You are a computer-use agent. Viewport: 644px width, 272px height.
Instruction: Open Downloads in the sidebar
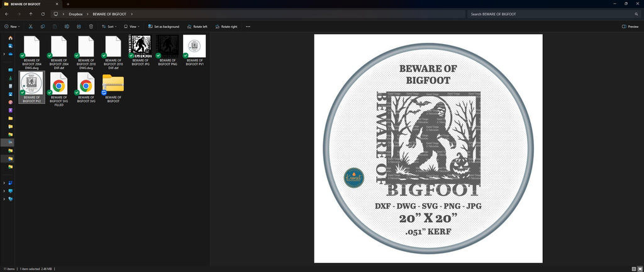(x=10, y=78)
